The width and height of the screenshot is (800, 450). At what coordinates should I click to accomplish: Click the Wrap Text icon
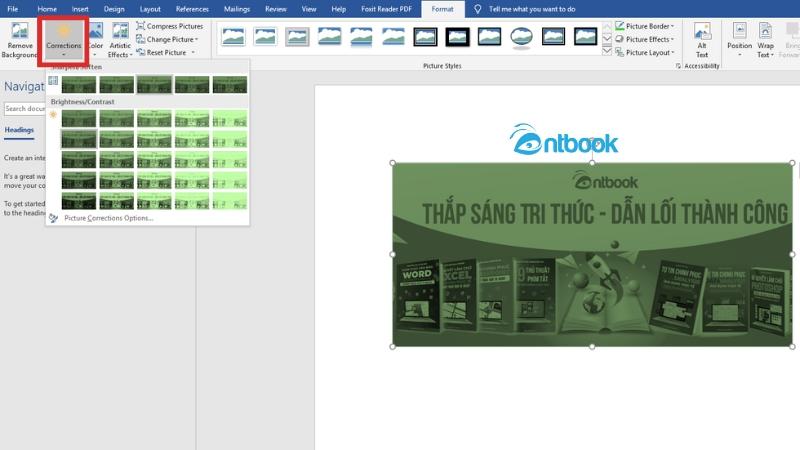tap(765, 31)
